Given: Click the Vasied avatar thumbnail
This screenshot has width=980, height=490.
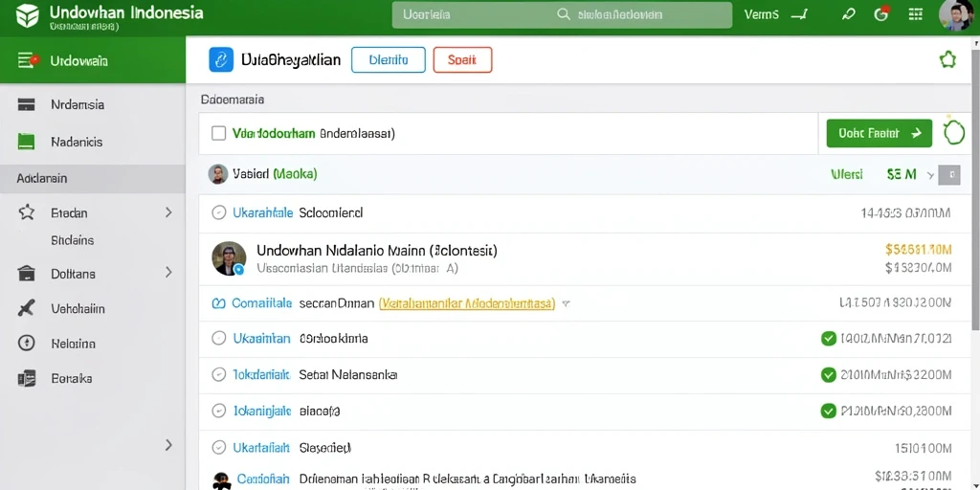Looking at the screenshot, I should click(217, 174).
